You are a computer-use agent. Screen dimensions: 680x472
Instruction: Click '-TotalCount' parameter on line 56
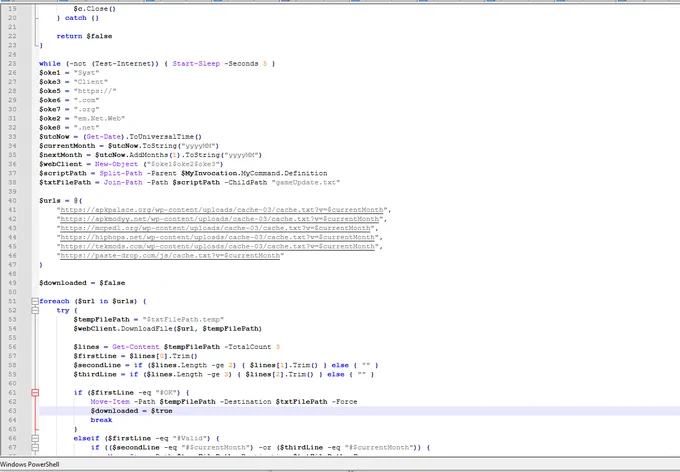tap(248, 347)
